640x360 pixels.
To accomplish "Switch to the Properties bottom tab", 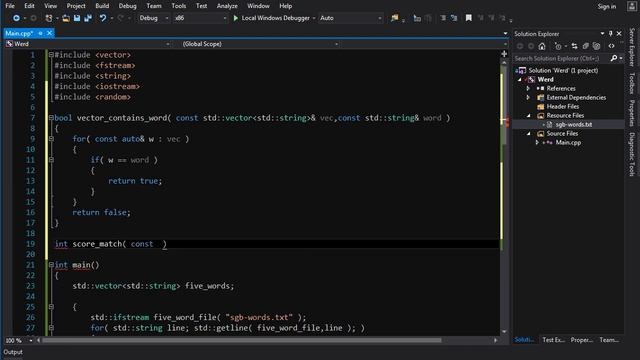I will (x=582, y=340).
